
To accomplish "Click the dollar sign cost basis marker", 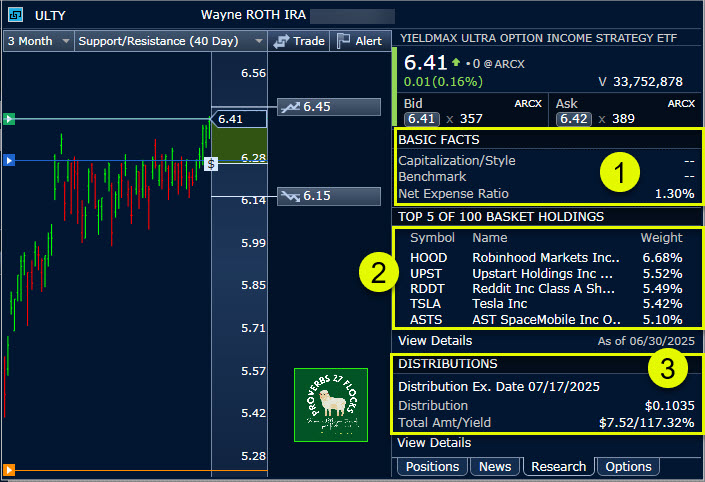I will (x=211, y=163).
